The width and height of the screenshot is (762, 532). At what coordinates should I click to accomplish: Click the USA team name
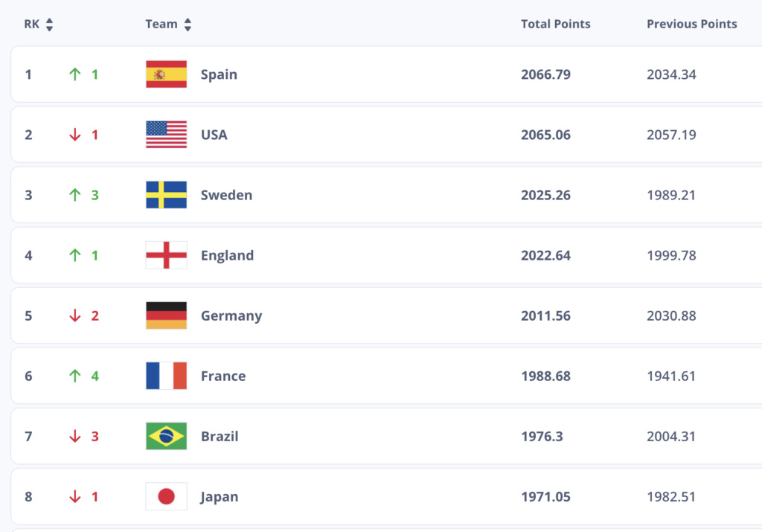(214, 135)
